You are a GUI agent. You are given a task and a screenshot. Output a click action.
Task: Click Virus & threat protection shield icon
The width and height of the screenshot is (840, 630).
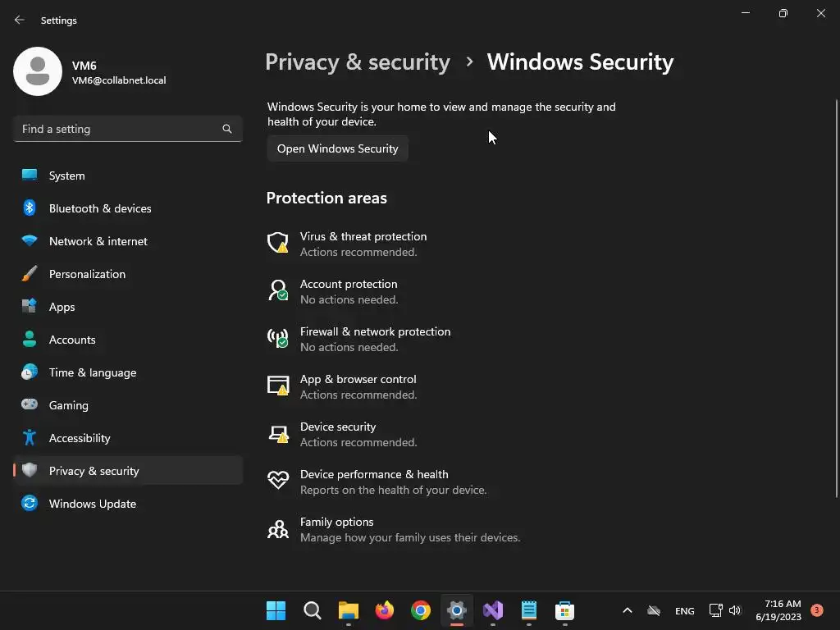(x=277, y=243)
